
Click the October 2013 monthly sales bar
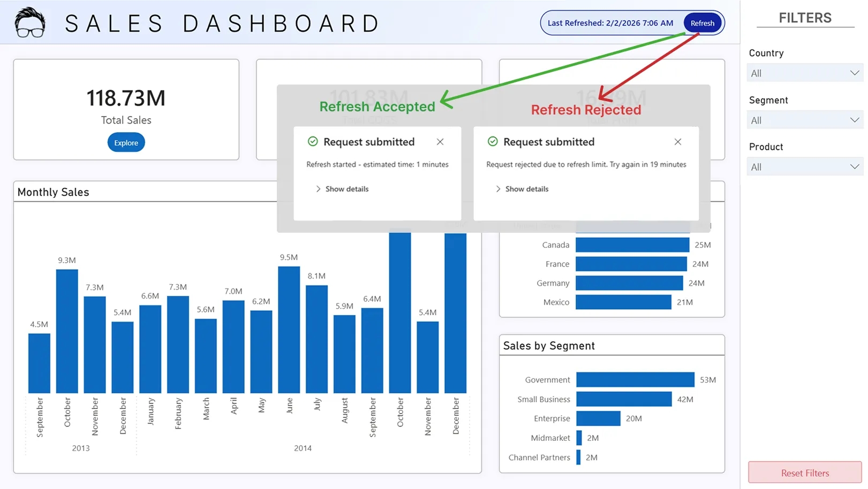(x=67, y=331)
